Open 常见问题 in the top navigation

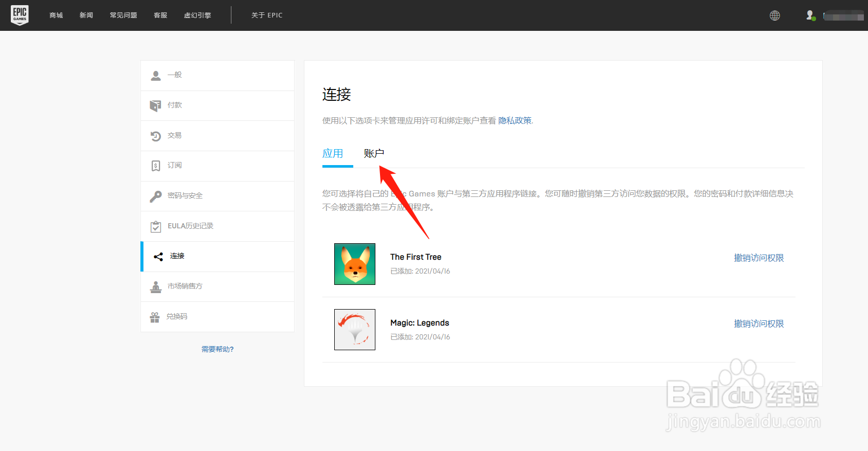tap(123, 15)
